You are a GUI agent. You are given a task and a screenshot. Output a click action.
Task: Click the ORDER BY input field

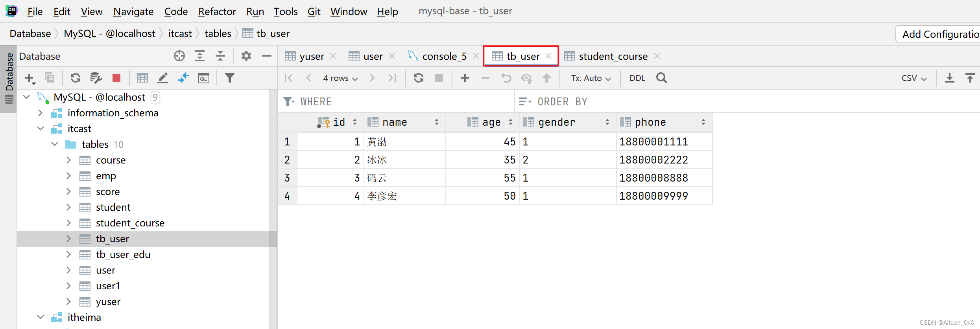[x=747, y=102]
